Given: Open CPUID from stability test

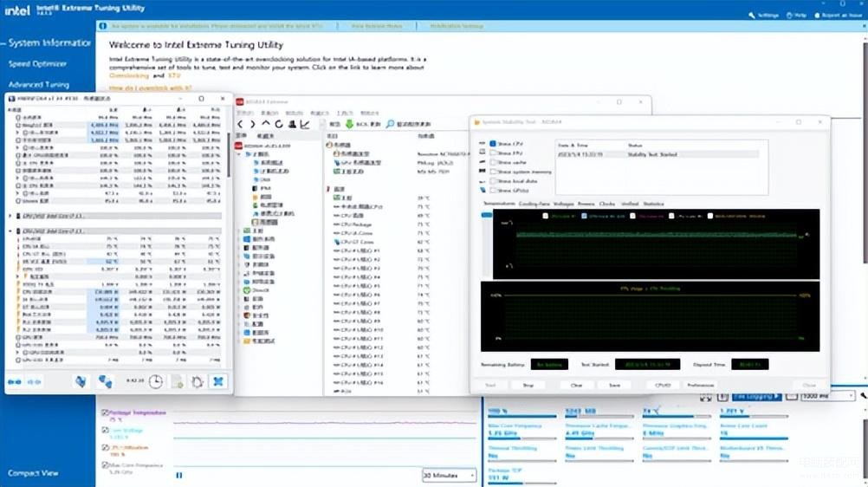Looking at the screenshot, I should pos(663,385).
